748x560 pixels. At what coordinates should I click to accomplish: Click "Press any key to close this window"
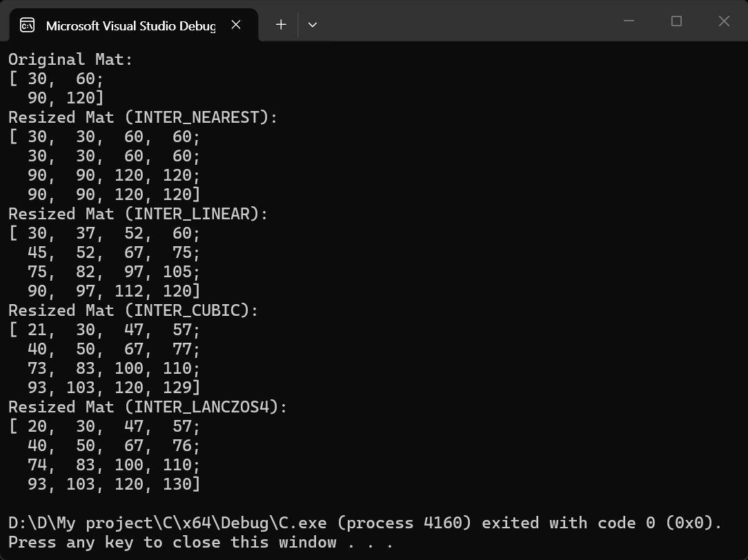coord(173,542)
